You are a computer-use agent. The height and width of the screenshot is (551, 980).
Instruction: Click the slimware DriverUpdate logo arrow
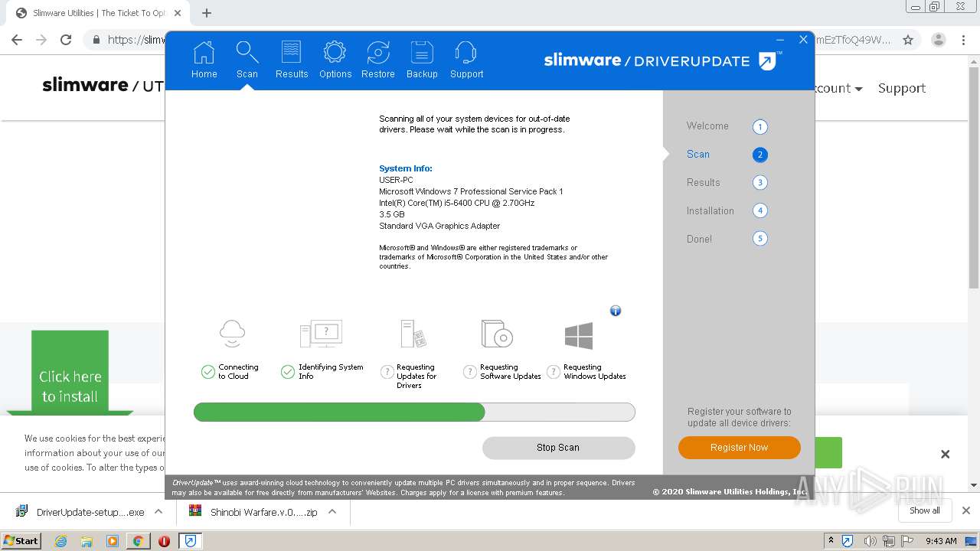[x=768, y=60]
